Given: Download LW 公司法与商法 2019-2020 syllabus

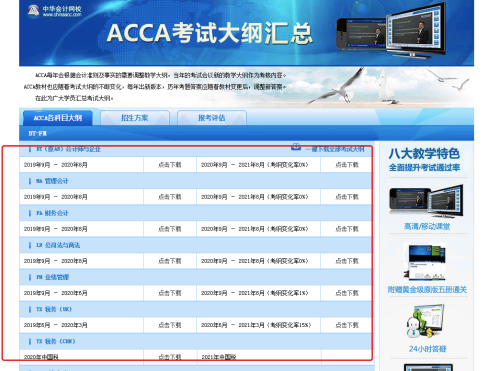Looking at the screenshot, I should pos(170,261).
